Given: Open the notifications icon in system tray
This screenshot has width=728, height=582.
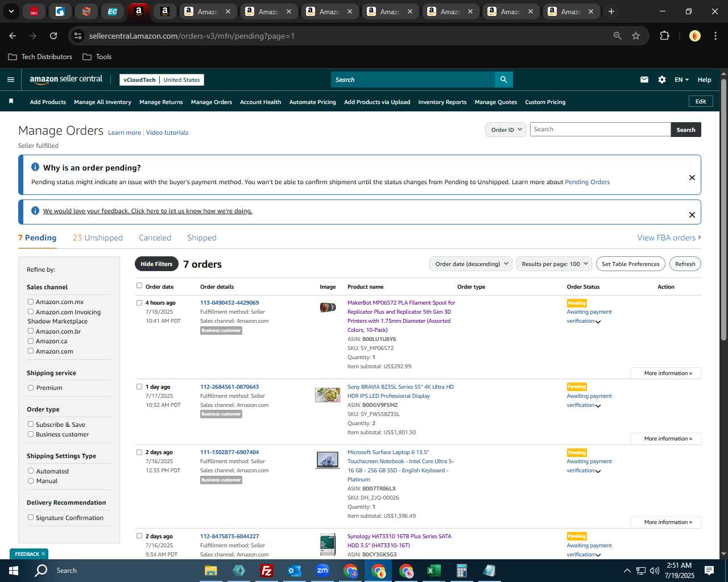Looking at the screenshot, I should [709, 571].
